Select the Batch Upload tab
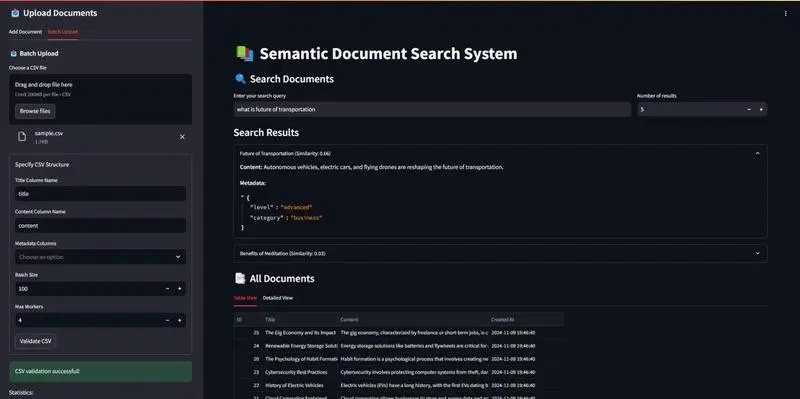800x399 pixels. click(63, 32)
